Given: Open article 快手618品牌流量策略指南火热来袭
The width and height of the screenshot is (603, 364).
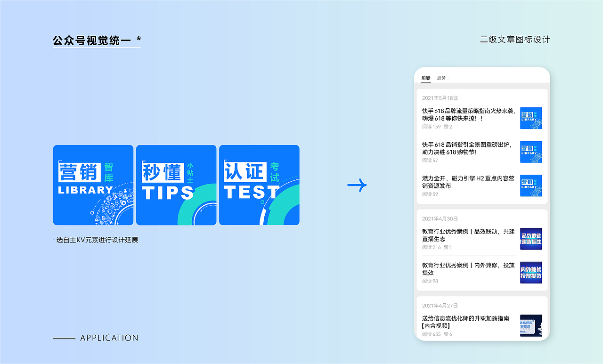Looking at the screenshot, I should [x=469, y=114].
